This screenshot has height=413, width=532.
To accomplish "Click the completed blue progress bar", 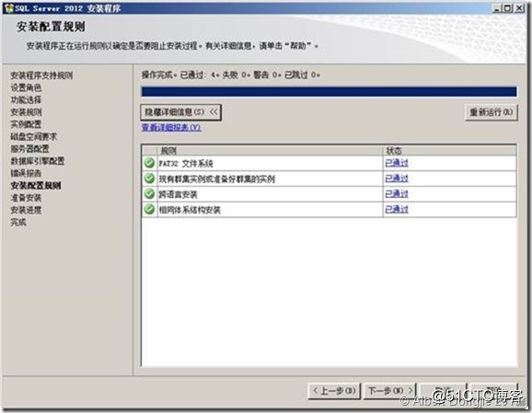I will pos(329,92).
